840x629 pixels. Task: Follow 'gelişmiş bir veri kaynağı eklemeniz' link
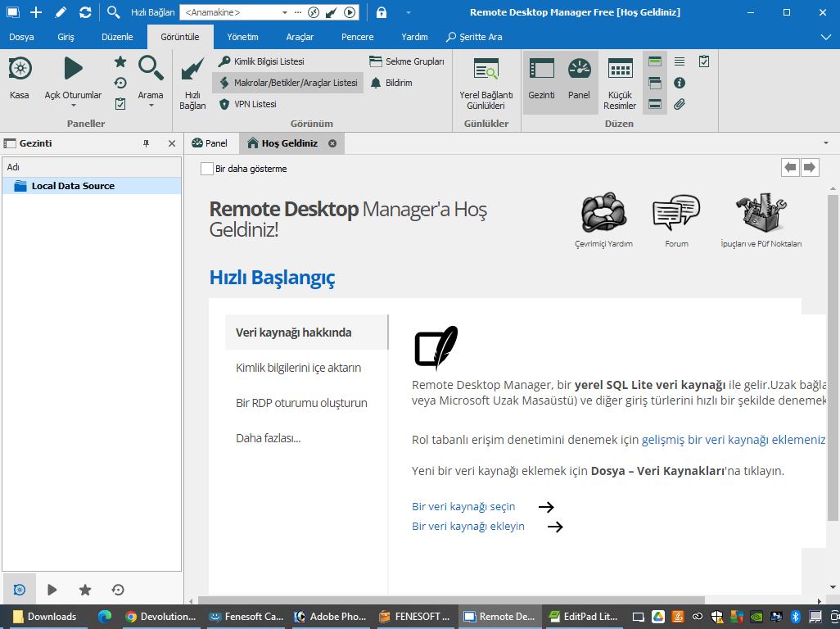click(x=734, y=440)
